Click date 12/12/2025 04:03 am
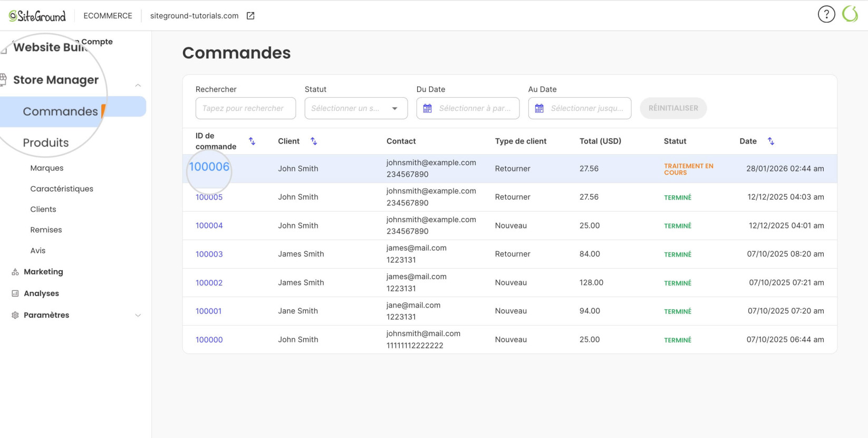 point(786,197)
